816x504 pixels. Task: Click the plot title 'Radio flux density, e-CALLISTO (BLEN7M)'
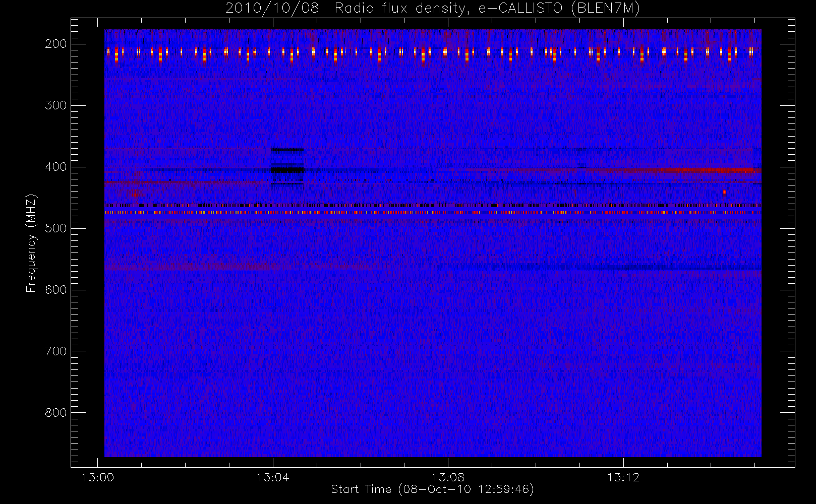[x=487, y=9]
